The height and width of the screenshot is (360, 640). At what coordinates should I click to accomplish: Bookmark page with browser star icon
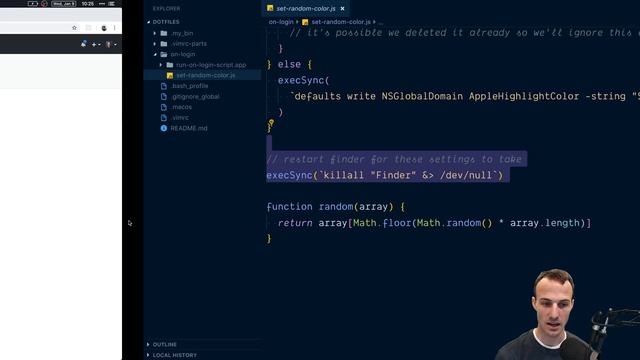tap(74, 28)
